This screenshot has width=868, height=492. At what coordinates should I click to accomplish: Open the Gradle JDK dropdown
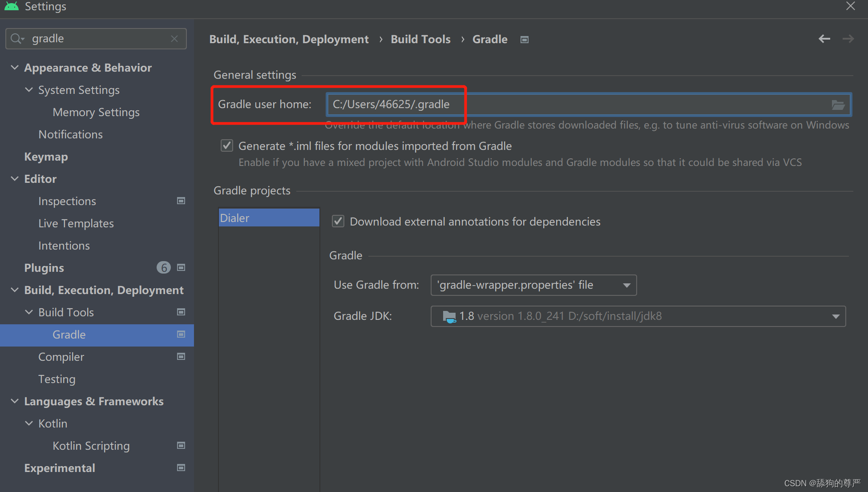click(x=638, y=316)
